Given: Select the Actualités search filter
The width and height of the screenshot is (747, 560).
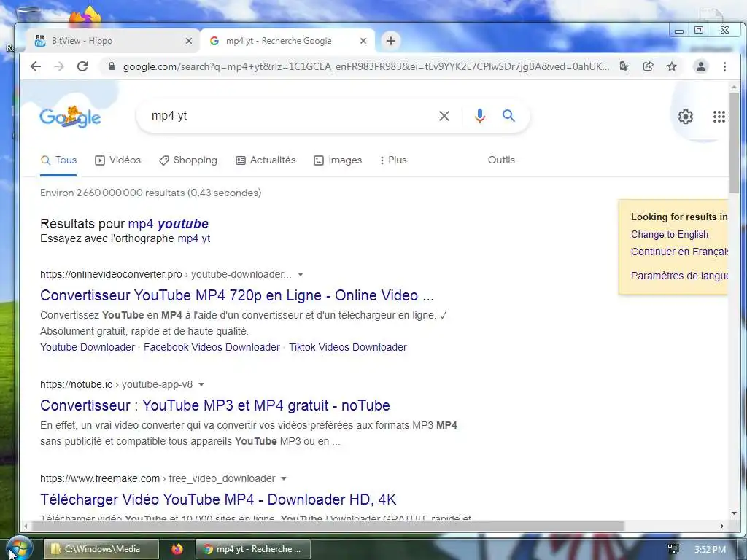Looking at the screenshot, I should [266, 160].
